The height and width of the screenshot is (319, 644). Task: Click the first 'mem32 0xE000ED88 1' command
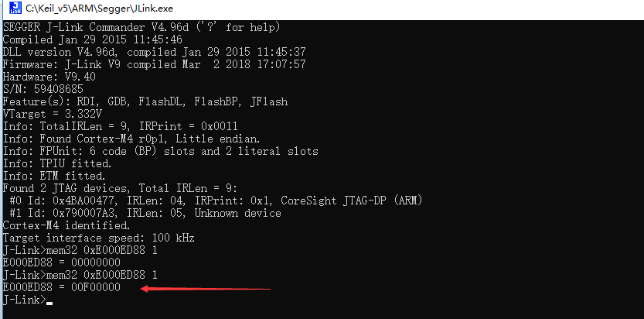pos(102,250)
